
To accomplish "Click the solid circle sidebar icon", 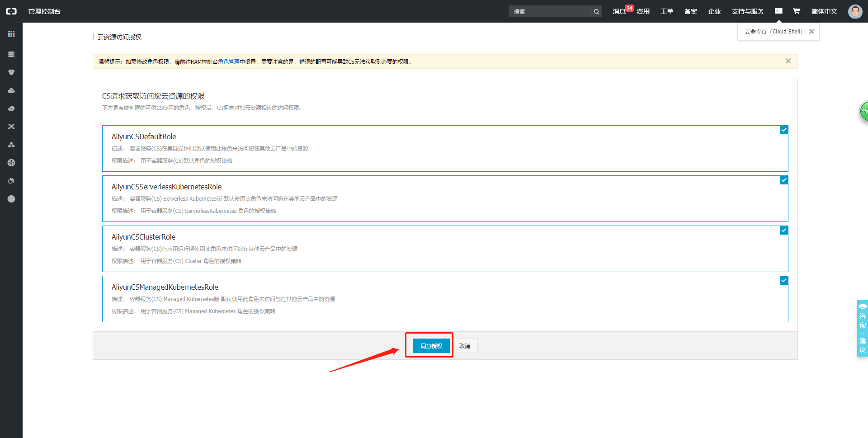I will (x=11, y=199).
